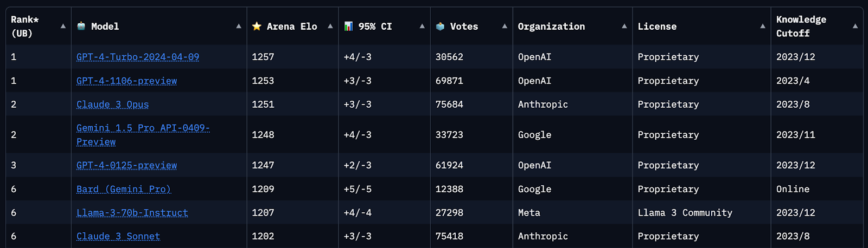Open the GPT-4-Turbo-2024-04-09 model link
868x248 pixels.
pos(138,57)
